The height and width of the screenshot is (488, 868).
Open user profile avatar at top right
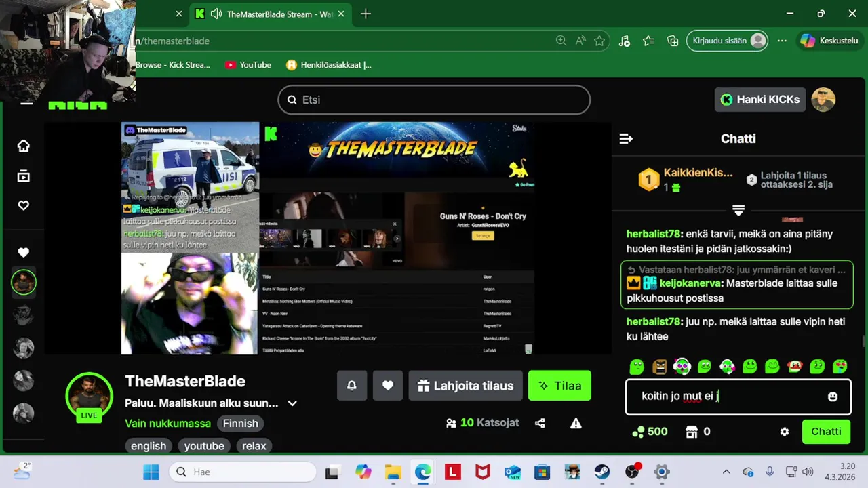823,100
